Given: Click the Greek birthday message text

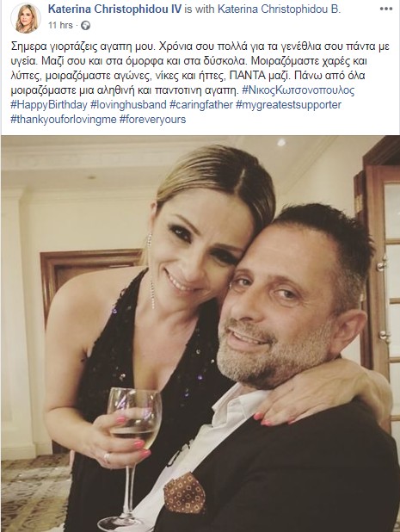Looking at the screenshot, I should point(200,68).
